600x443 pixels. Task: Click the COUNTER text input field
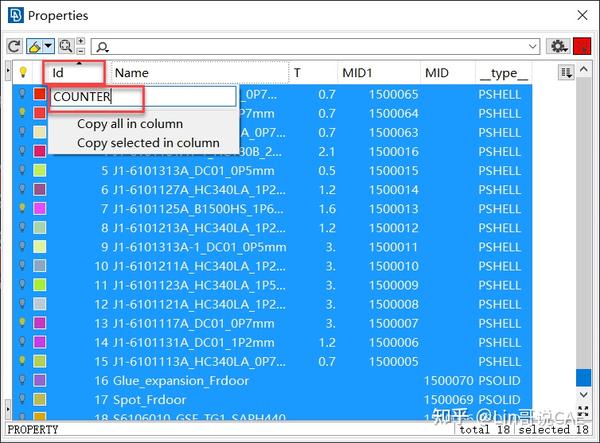[x=143, y=96]
